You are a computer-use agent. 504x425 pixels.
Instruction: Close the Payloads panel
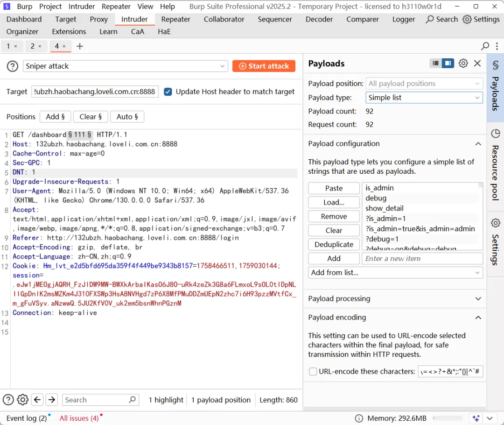(x=478, y=64)
